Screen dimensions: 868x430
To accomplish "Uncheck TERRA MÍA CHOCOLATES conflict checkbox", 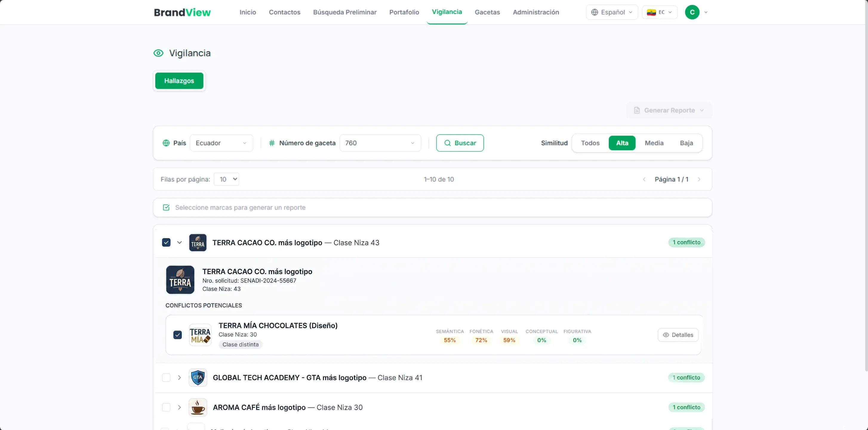I will (x=178, y=335).
